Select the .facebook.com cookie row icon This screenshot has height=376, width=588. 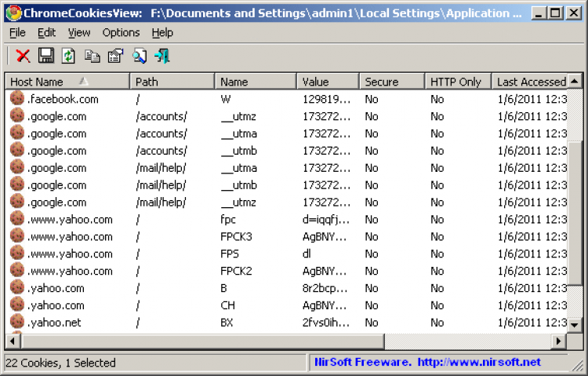click(18, 99)
